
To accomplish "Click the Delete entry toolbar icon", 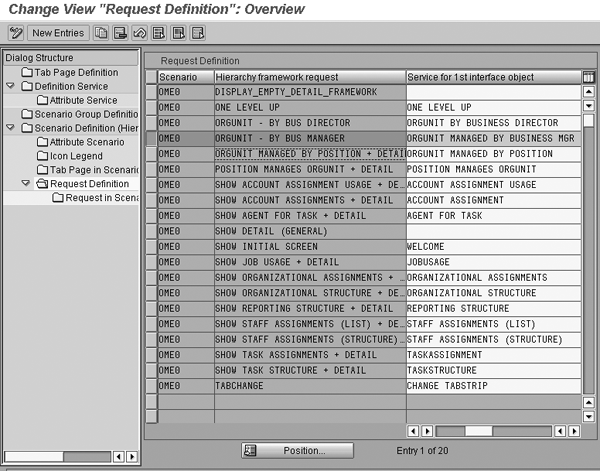I will tap(121, 33).
